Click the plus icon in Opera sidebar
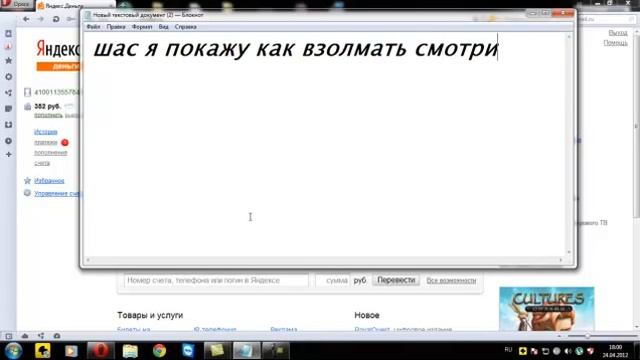 click(x=9, y=155)
